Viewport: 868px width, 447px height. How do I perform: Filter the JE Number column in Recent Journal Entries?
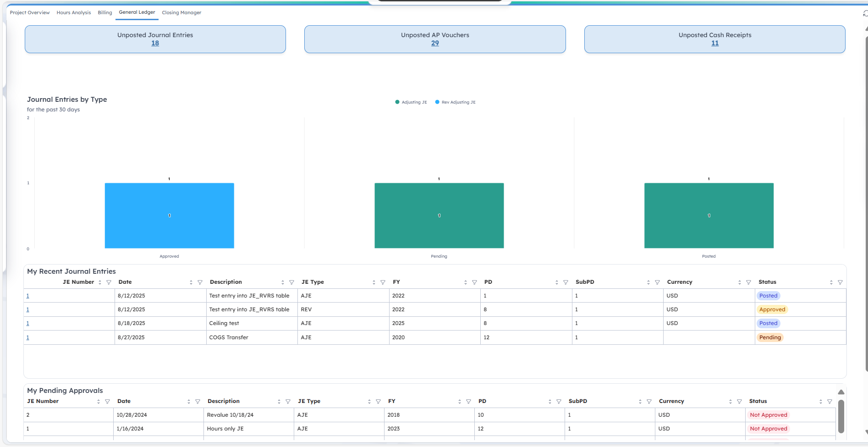click(109, 282)
